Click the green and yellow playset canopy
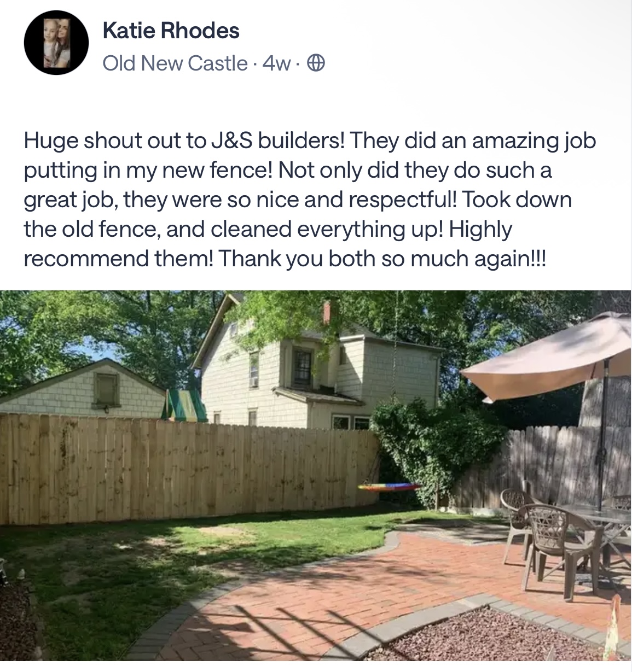 (184, 405)
